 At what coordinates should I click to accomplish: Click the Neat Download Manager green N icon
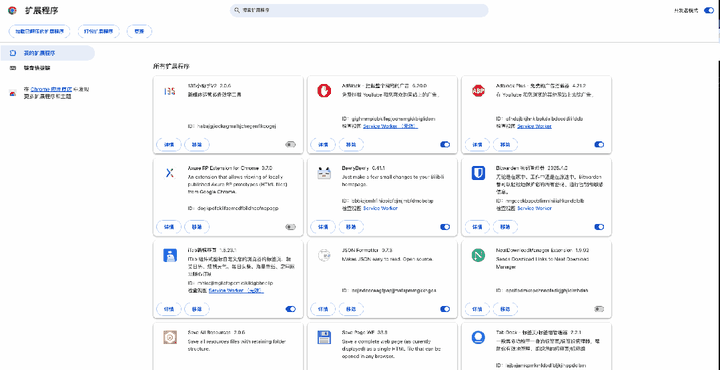coord(478,255)
